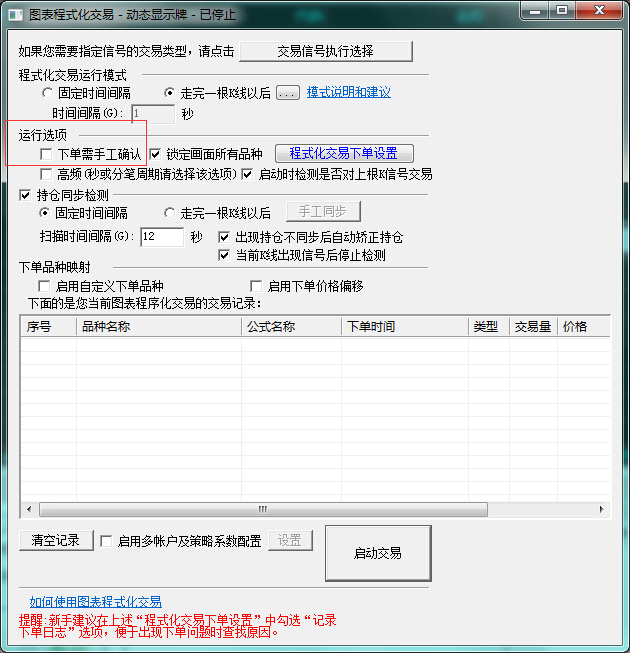Click the horizontal scrollbar right arrow
630x653 pixels.
click(601, 509)
